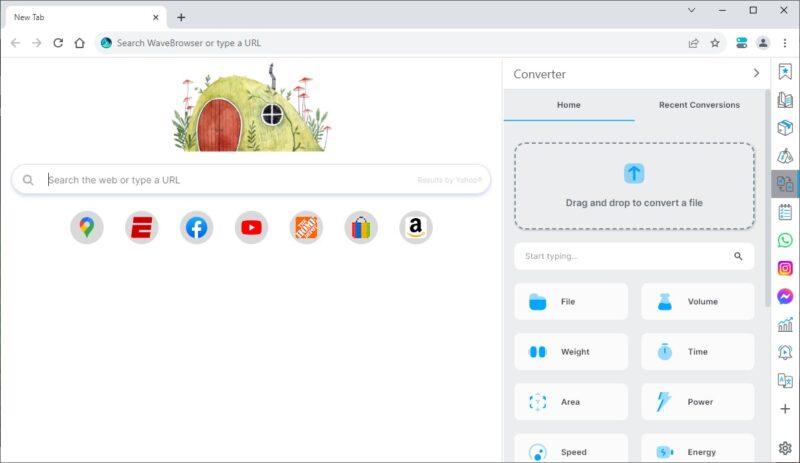Open the Area converter
Viewport: 800px width, 463px height.
pyautogui.click(x=571, y=402)
